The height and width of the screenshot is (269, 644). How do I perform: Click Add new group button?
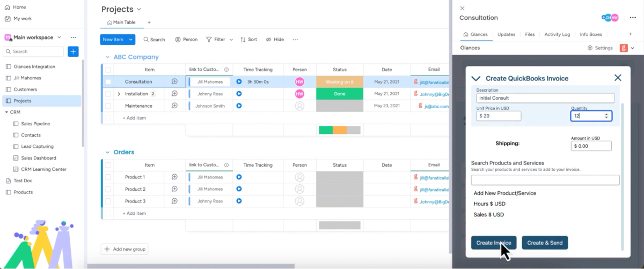pyautogui.click(x=125, y=249)
